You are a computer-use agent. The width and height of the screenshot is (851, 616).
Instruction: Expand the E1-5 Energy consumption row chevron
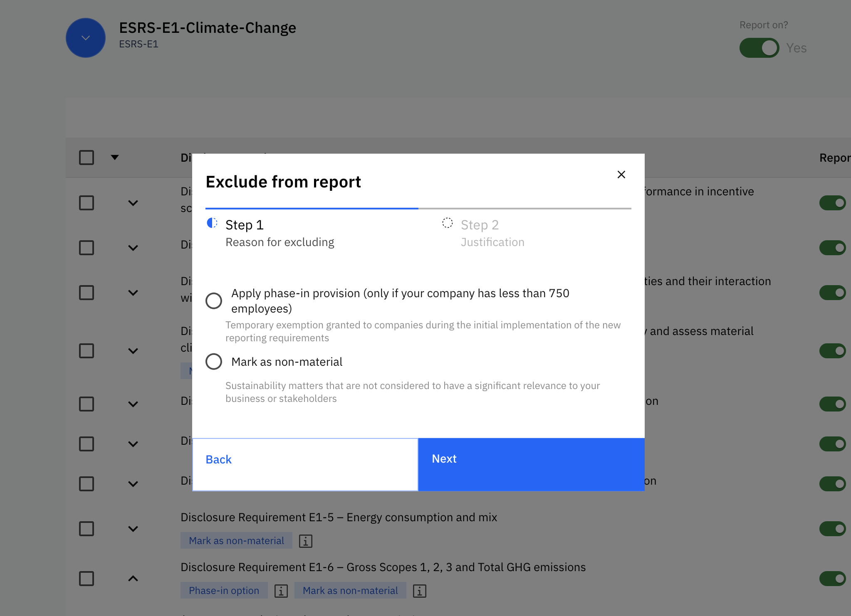click(x=133, y=529)
